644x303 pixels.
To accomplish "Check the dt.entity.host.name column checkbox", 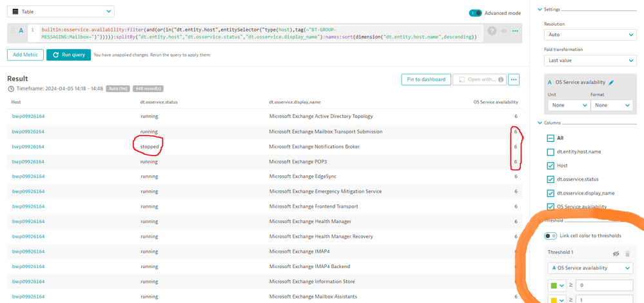I will tap(551, 152).
